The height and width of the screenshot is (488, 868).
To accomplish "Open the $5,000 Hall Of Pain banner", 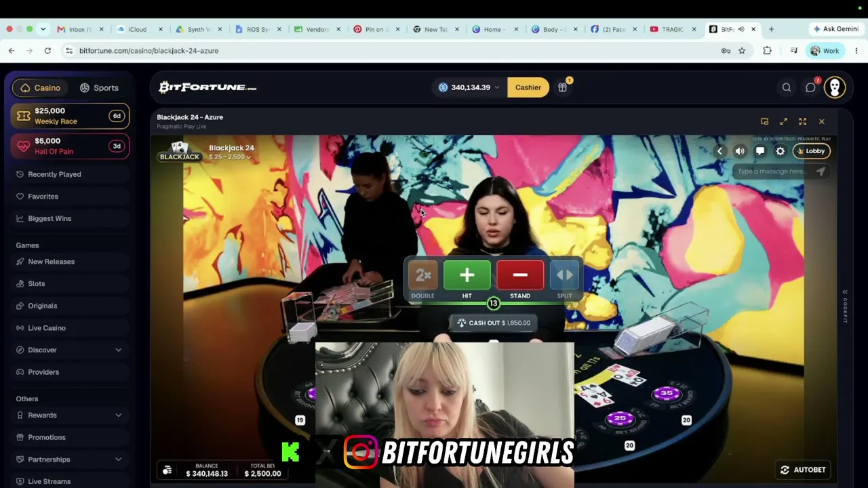I will 71,146.
